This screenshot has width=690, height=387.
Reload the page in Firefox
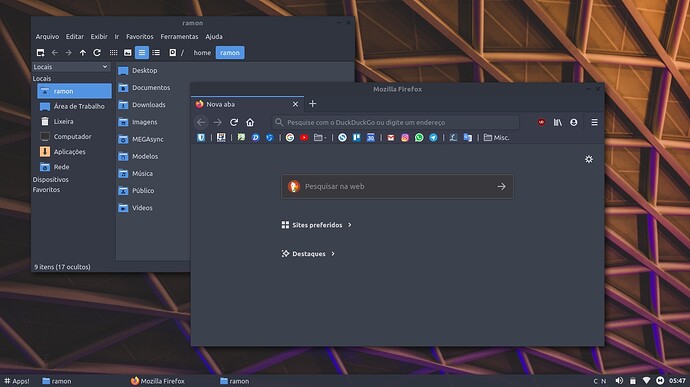click(x=234, y=122)
